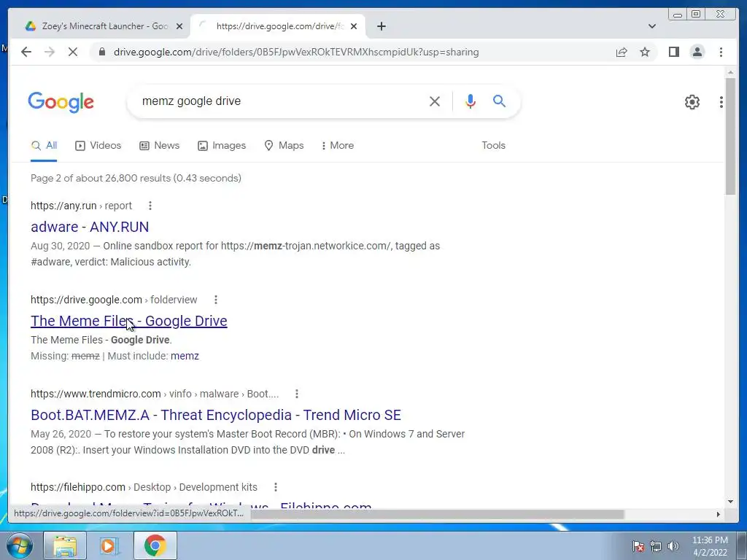Open the 'adware - ANY.RUN' result

tap(90, 227)
